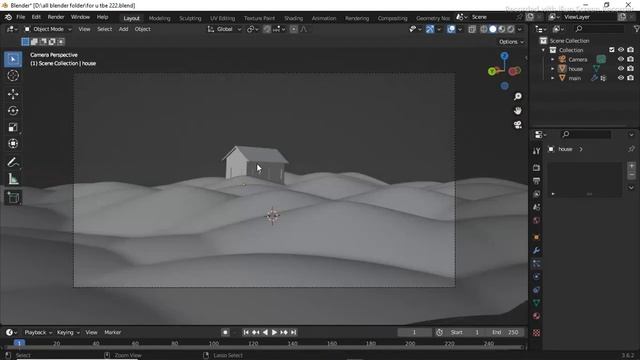The width and height of the screenshot is (640, 360).
Task: Open the Tool properties tab
Action: [536, 151]
